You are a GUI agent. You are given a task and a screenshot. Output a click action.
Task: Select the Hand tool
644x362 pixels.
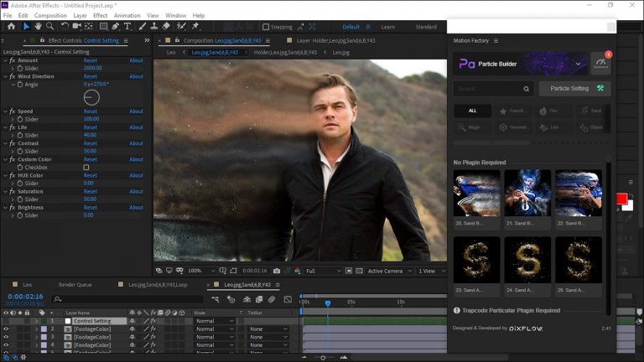pyautogui.click(x=39, y=27)
